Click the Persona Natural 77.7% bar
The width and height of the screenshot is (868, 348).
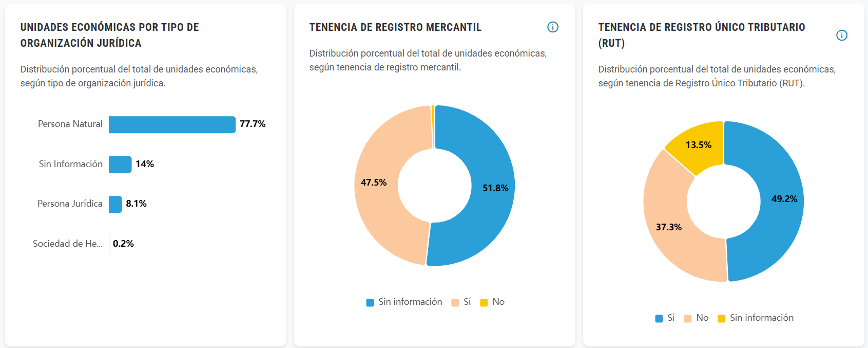(x=172, y=124)
